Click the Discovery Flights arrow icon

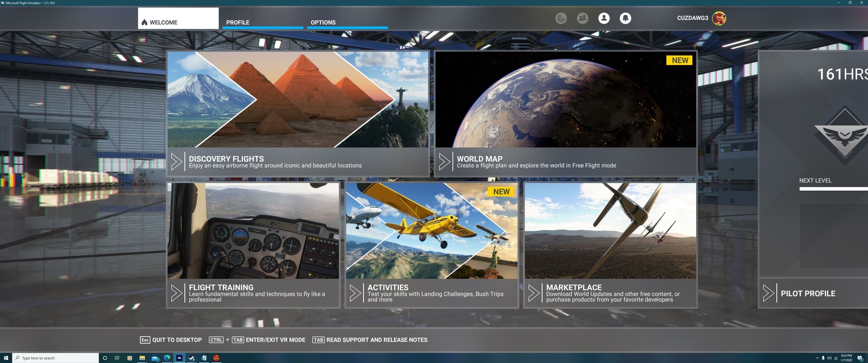coord(177,162)
